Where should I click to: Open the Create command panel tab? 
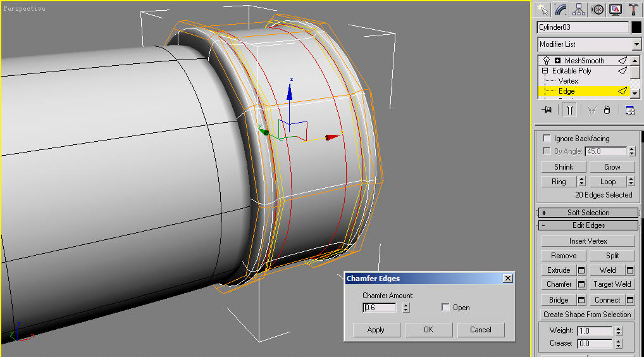point(542,9)
